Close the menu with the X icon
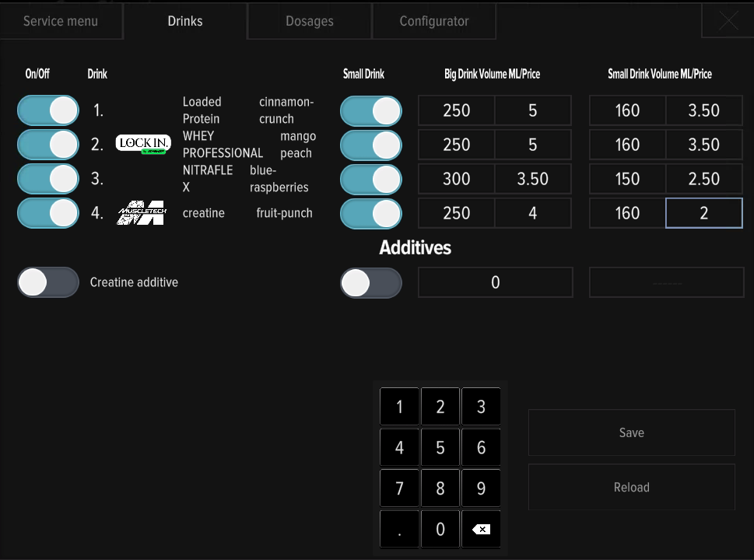Image resolution: width=754 pixels, height=560 pixels. click(x=728, y=21)
